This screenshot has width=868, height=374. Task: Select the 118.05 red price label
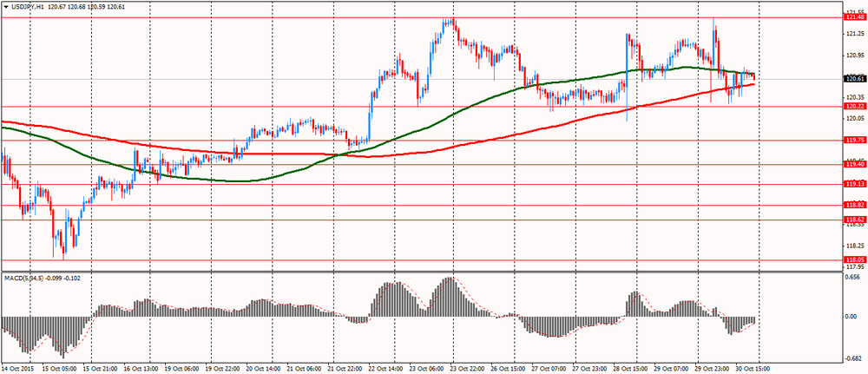pyautogui.click(x=855, y=259)
